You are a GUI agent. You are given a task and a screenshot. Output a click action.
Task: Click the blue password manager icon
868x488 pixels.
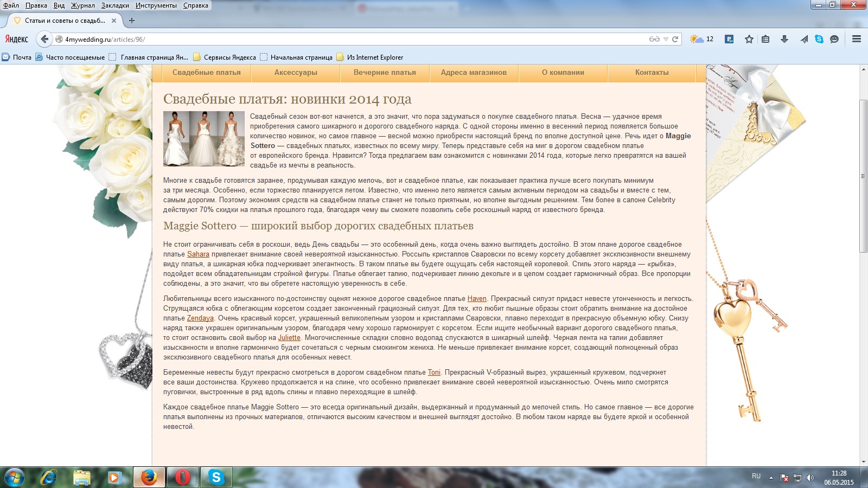(729, 39)
